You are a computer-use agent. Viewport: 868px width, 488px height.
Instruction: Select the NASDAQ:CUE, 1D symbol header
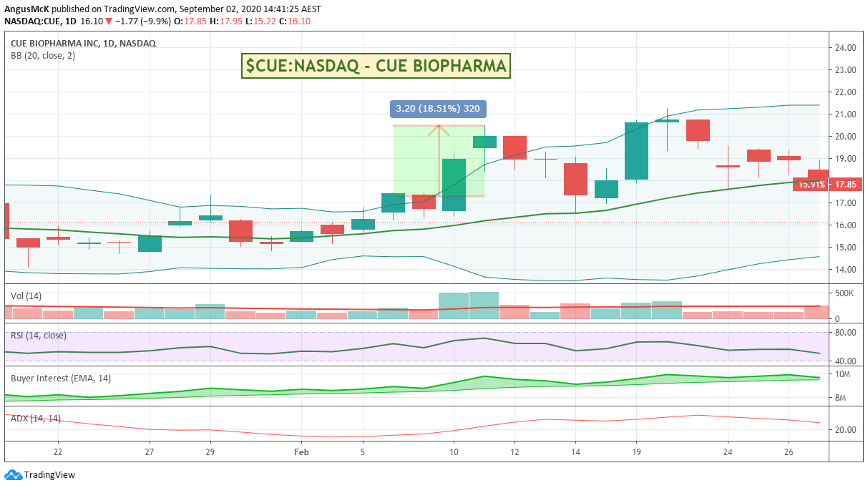tap(42, 22)
